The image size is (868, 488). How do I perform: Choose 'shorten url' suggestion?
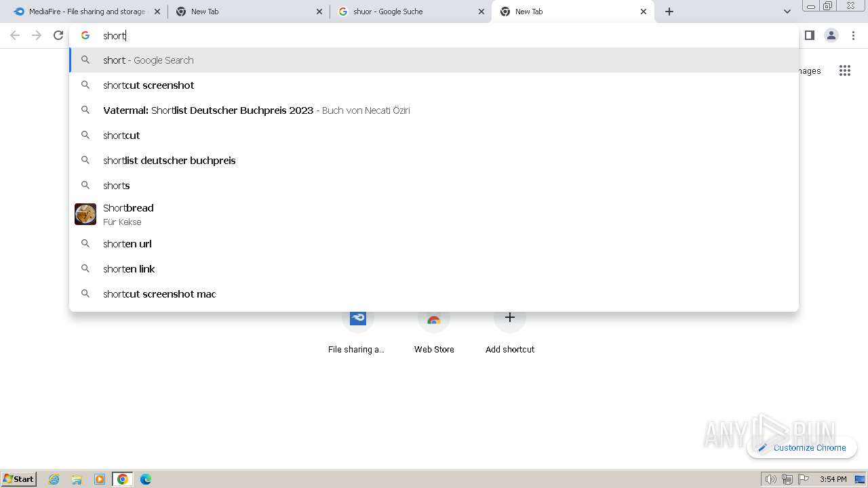pos(434,244)
